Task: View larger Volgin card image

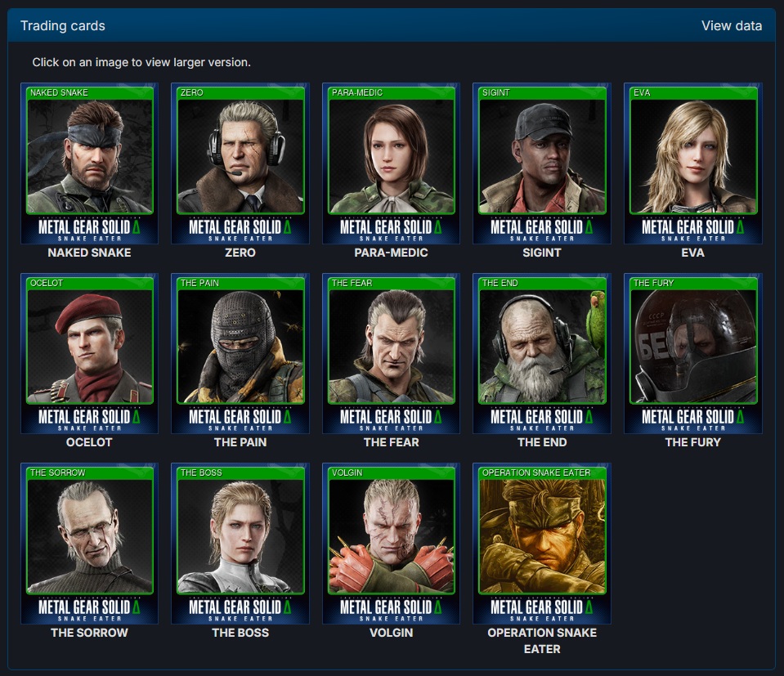Action: pyautogui.click(x=391, y=544)
